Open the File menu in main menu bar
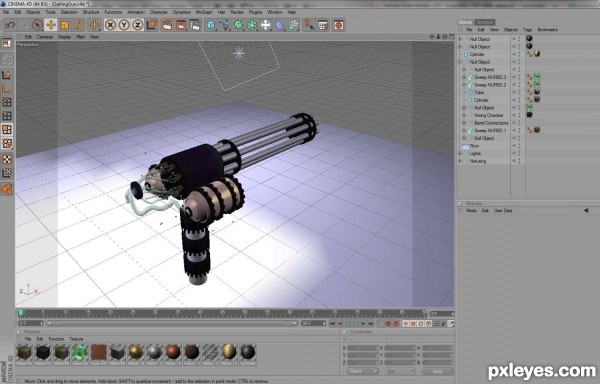 click(x=6, y=12)
